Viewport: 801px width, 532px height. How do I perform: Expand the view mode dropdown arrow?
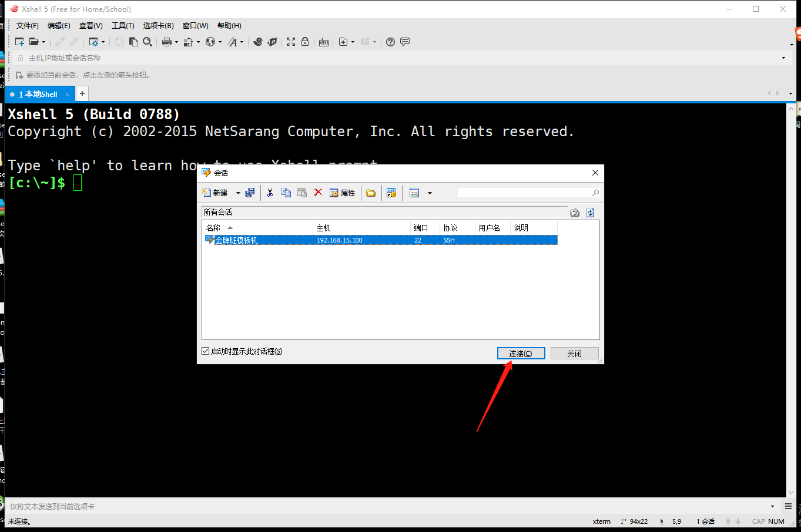click(x=430, y=193)
